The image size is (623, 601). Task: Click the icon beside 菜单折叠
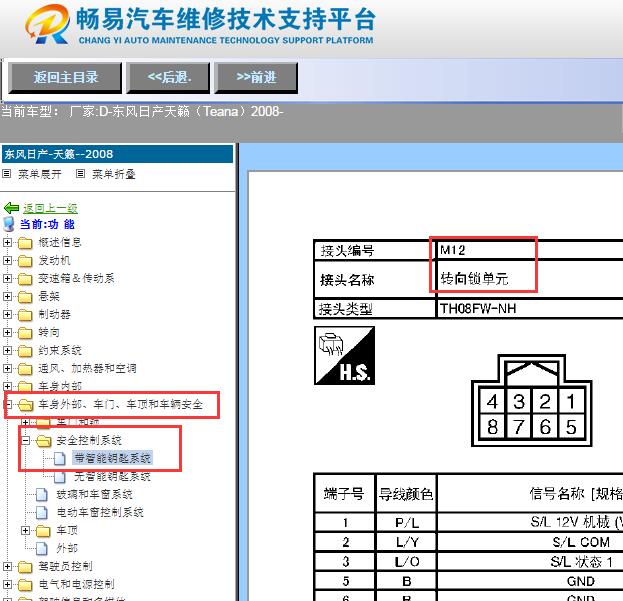(81, 174)
